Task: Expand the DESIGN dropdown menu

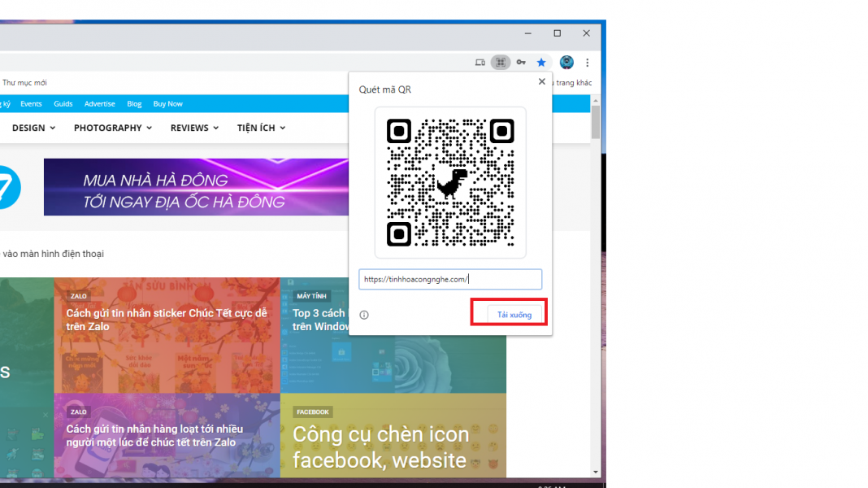Action: 33,128
